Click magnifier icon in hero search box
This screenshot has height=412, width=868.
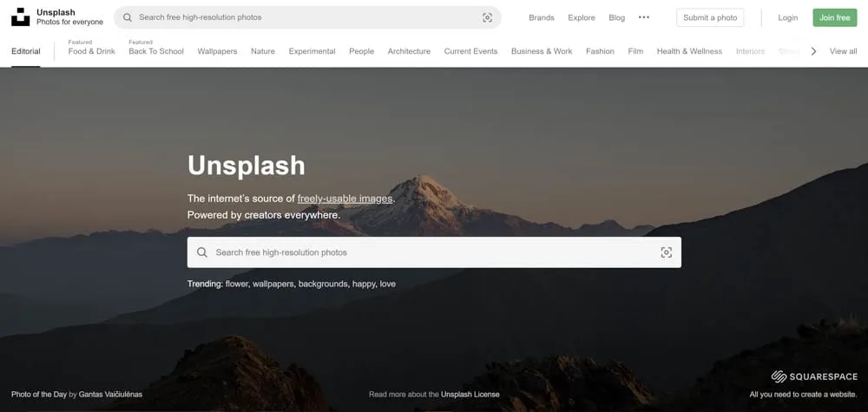click(x=202, y=252)
